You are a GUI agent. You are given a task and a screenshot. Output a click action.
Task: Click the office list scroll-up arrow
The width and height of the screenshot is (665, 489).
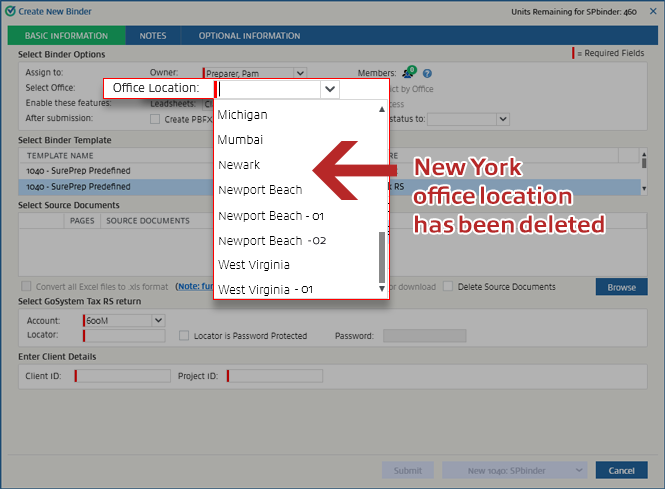382,109
